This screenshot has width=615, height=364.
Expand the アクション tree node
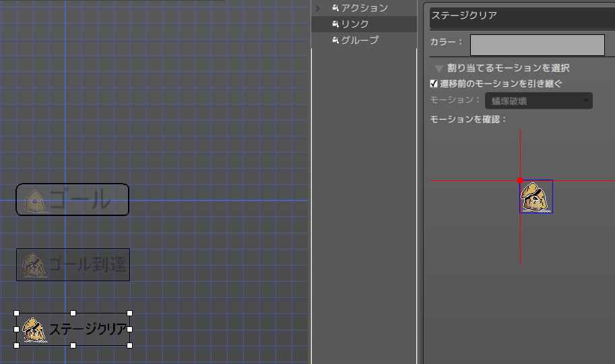(318, 8)
